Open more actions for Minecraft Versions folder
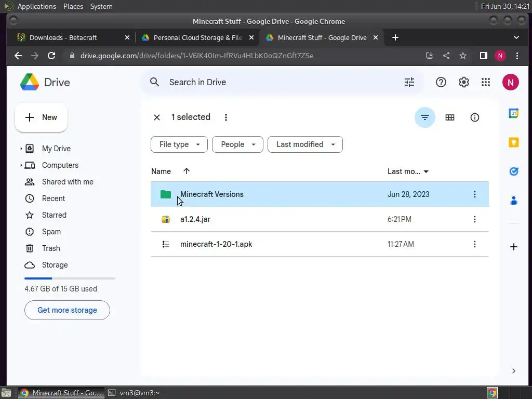The image size is (532, 399). pyautogui.click(x=474, y=194)
